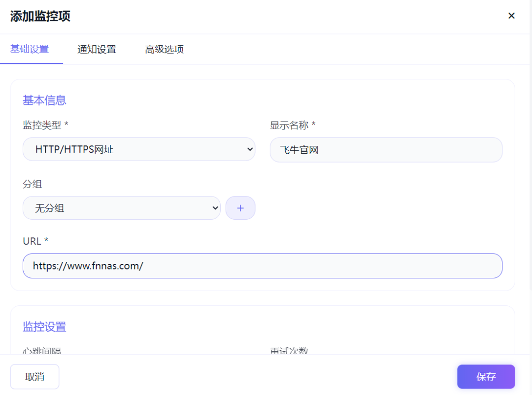Screen dimensions: 532x395
Task: Click the 取消 button
Action: (34, 377)
